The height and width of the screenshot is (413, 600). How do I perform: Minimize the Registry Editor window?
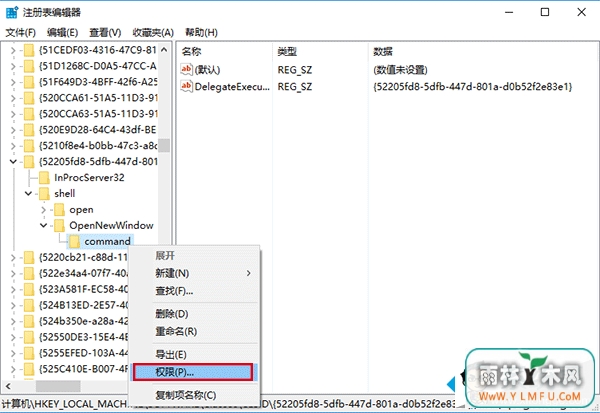click(x=509, y=12)
